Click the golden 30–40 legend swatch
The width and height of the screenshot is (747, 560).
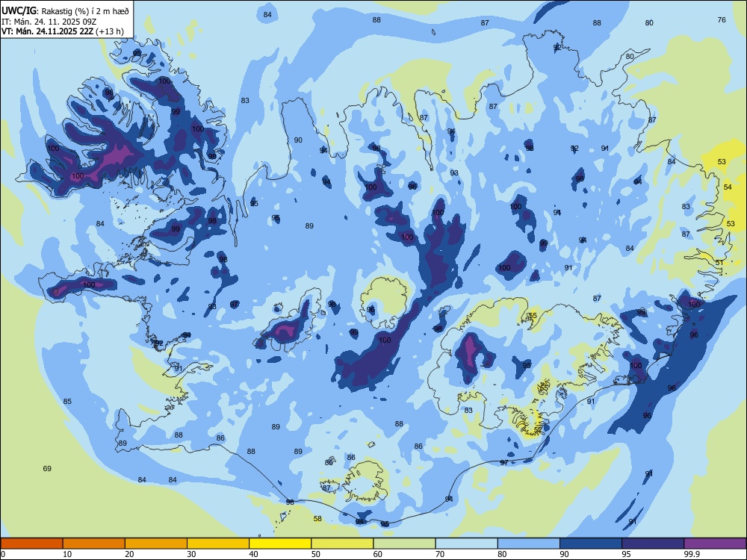click(x=218, y=544)
